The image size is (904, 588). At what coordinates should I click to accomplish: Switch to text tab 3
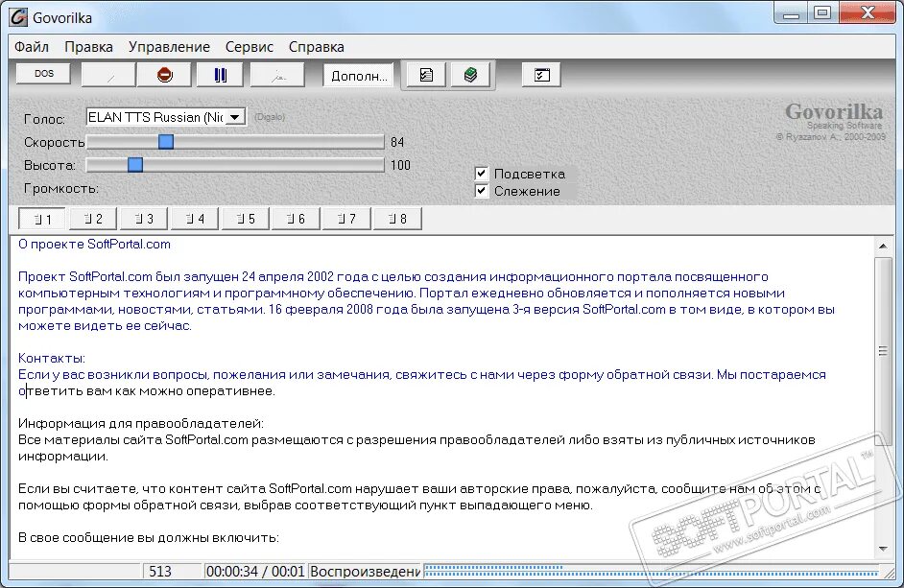click(144, 219)
